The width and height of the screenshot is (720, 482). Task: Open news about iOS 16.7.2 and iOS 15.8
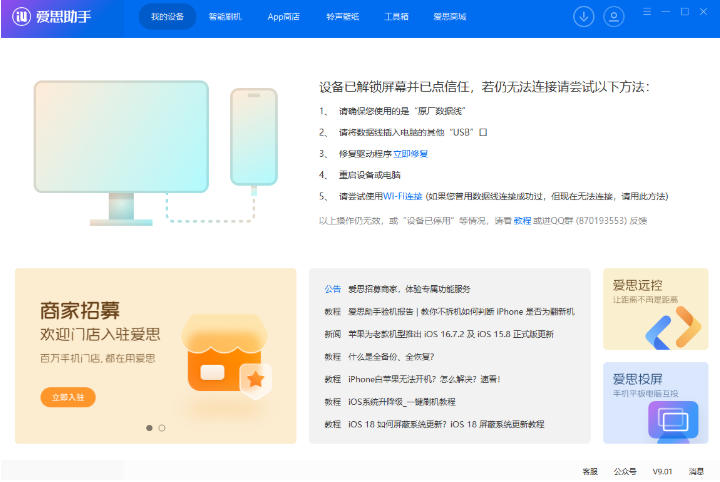pos(450,334)
